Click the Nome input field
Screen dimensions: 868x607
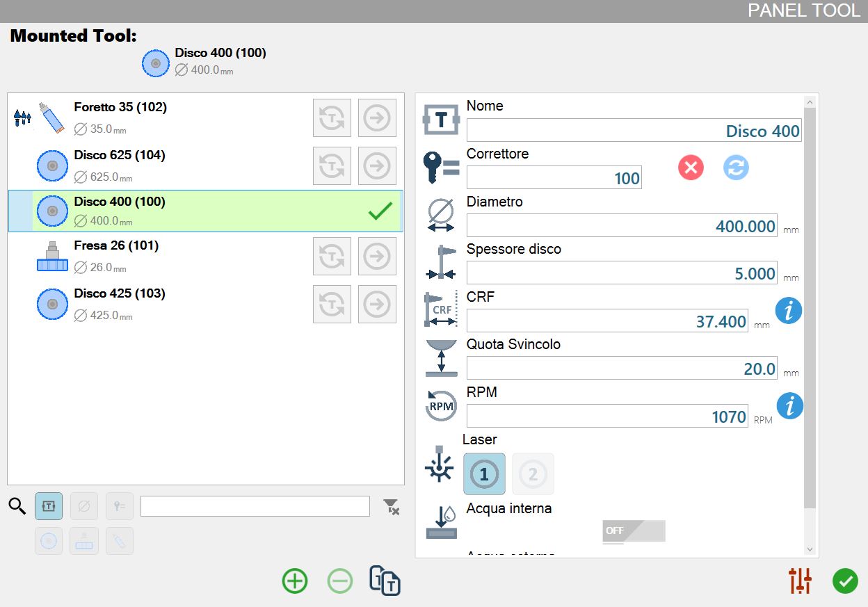(634, 131)
